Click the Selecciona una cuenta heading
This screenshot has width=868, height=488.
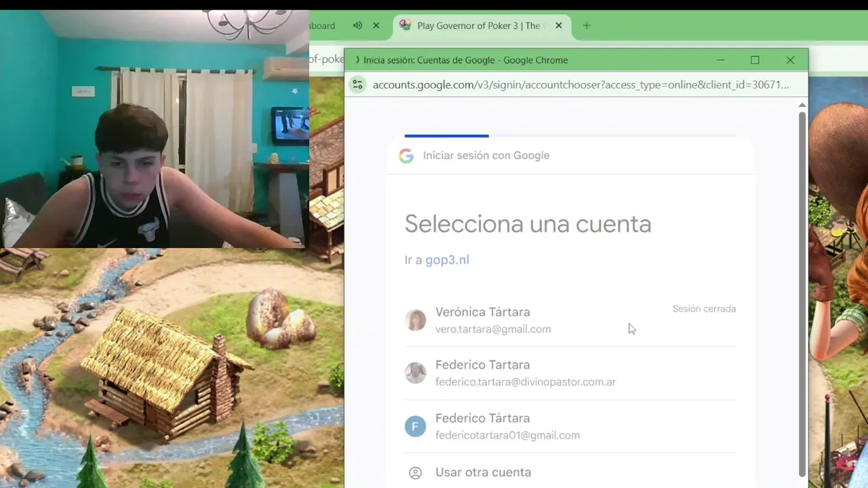[528, 224]
